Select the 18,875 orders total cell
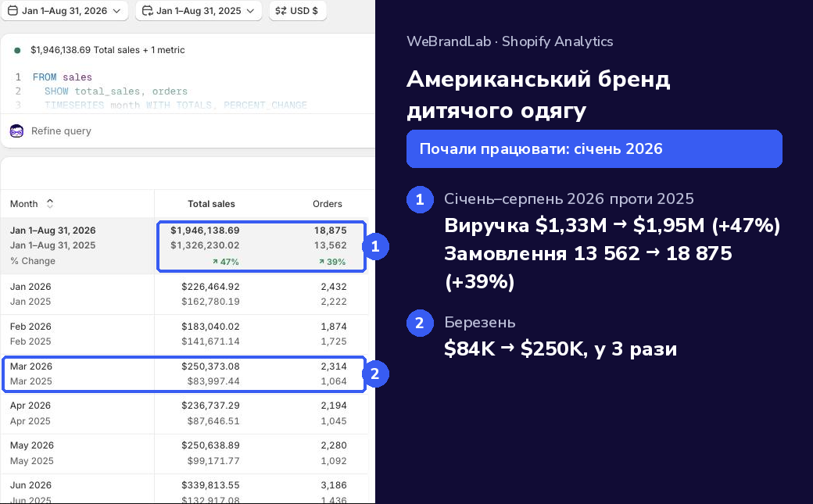This screenshot has height=504, width=813. [x=330, y=231]
